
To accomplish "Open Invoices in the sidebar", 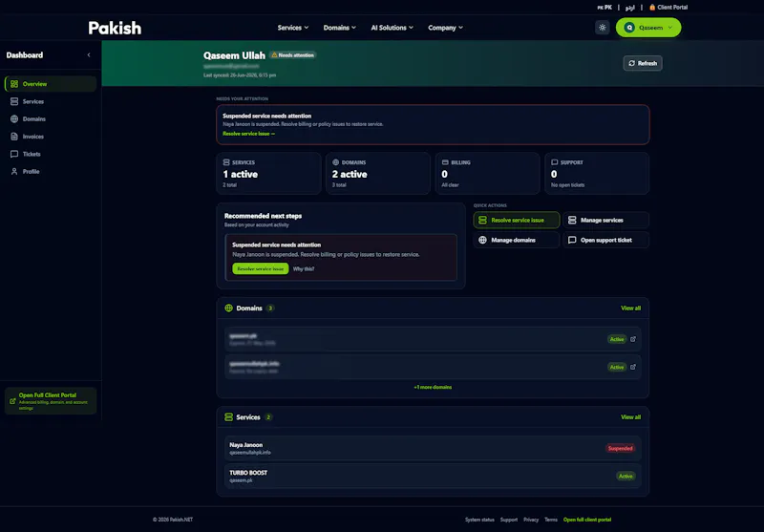I will coord(51,137).
